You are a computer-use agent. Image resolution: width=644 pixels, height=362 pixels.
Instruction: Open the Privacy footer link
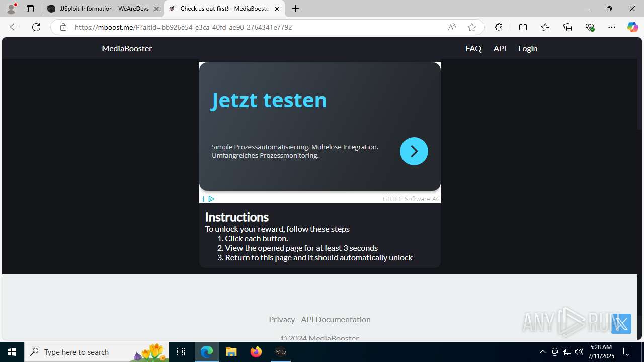[x=282, y=319]
